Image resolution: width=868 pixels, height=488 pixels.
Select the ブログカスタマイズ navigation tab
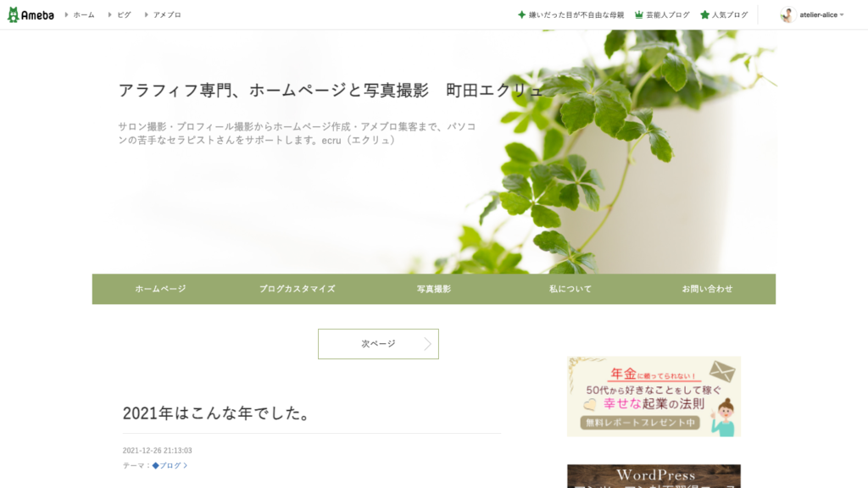click(298, 289)
